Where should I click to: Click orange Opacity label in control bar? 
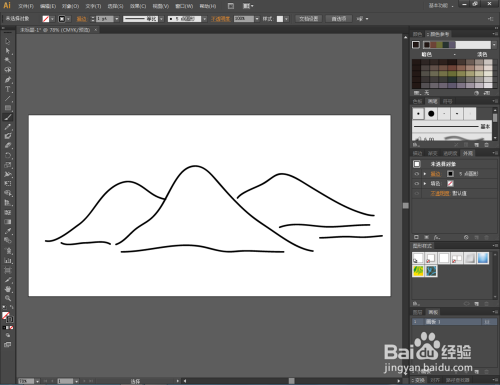pyautogui.click(x=221, y=19)
